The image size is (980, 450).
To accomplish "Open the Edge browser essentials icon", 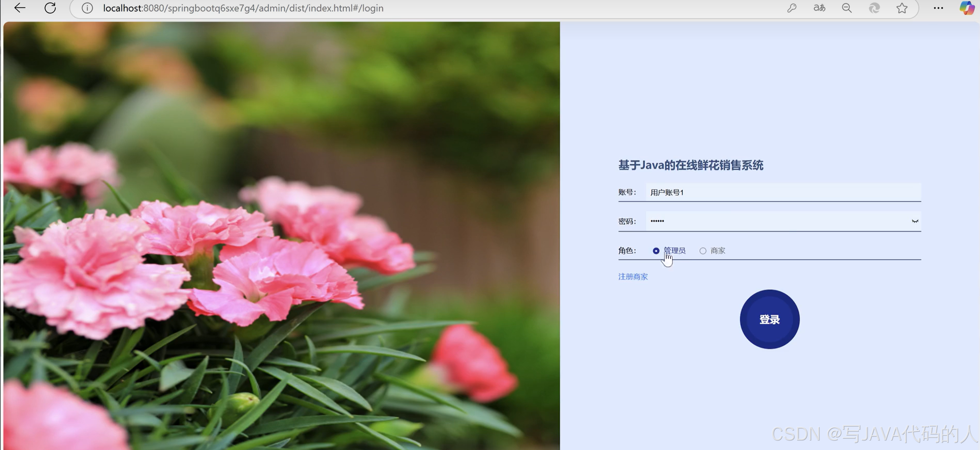I will pos(874,8).
